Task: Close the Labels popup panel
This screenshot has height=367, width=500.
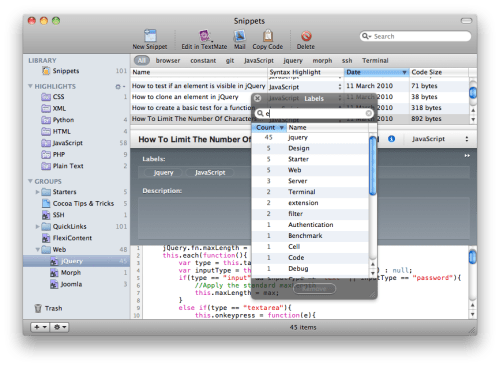Action: (x=257, y=98)
